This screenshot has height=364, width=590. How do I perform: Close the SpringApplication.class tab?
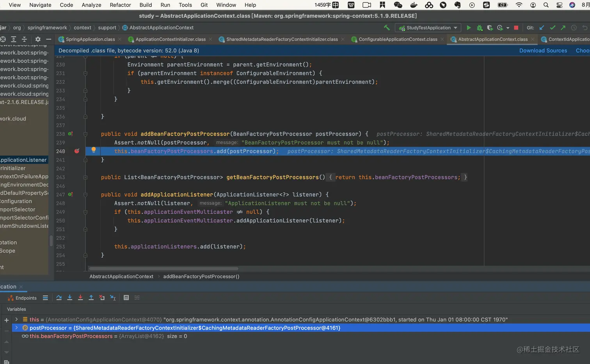pos(119,39)
